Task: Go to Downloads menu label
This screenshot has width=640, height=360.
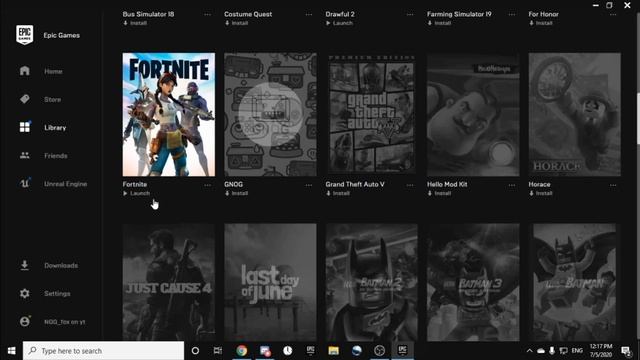Action: click(x=61, y=266)
